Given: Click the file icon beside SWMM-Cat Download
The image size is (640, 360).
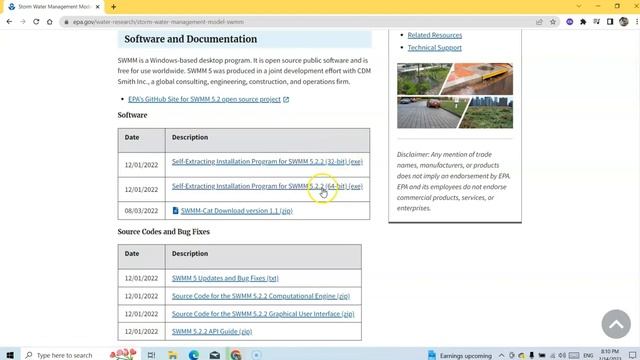Looking at the screenshot, I should pyautogui.click(x=176, y=211).
